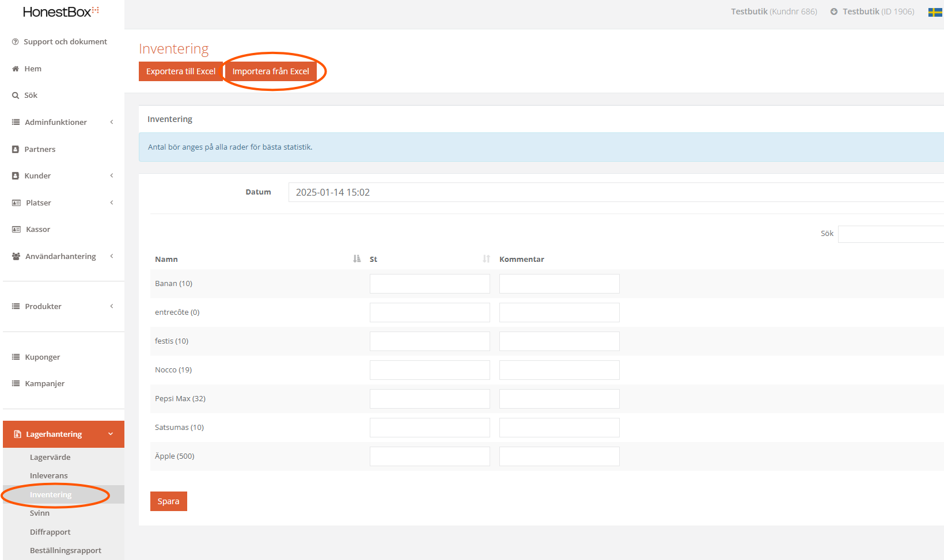Click the Sök magnifier icon in sidebar
The image size is (944, 560).
16,96
